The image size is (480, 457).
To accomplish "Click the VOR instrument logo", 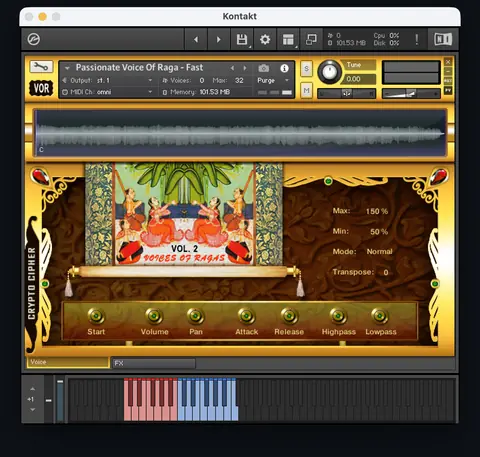I will 41,88.
